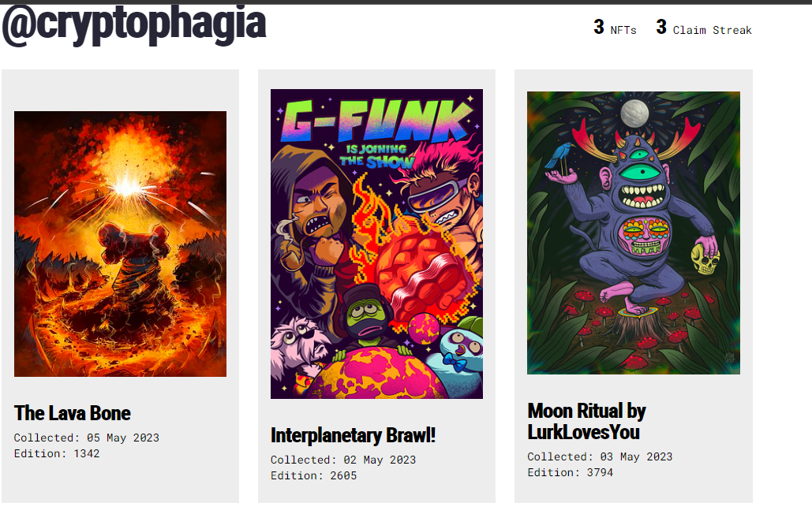Click Edition: 1342 label

tap(57, 453)
